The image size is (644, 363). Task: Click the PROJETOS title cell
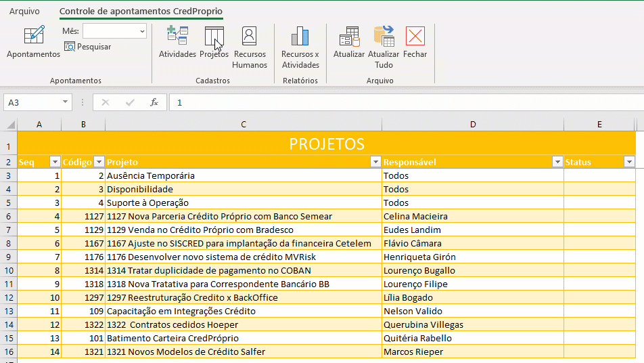(x=327, y=144)
